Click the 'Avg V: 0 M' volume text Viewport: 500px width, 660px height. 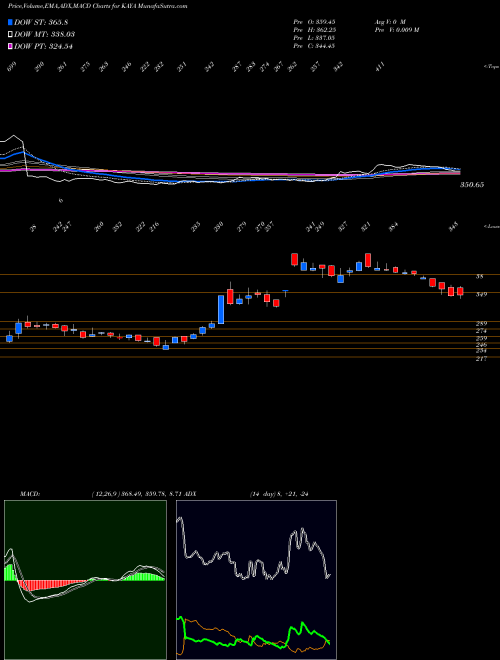[389, 21]
